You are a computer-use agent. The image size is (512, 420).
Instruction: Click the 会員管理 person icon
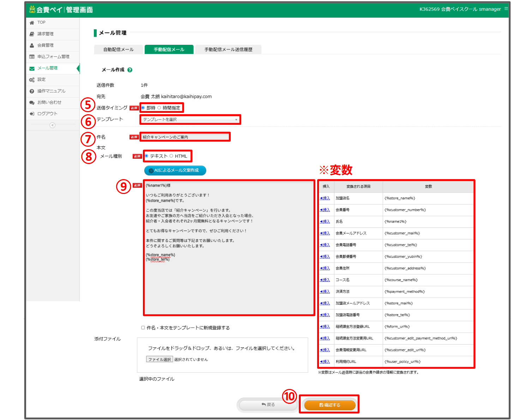point(32,45)
